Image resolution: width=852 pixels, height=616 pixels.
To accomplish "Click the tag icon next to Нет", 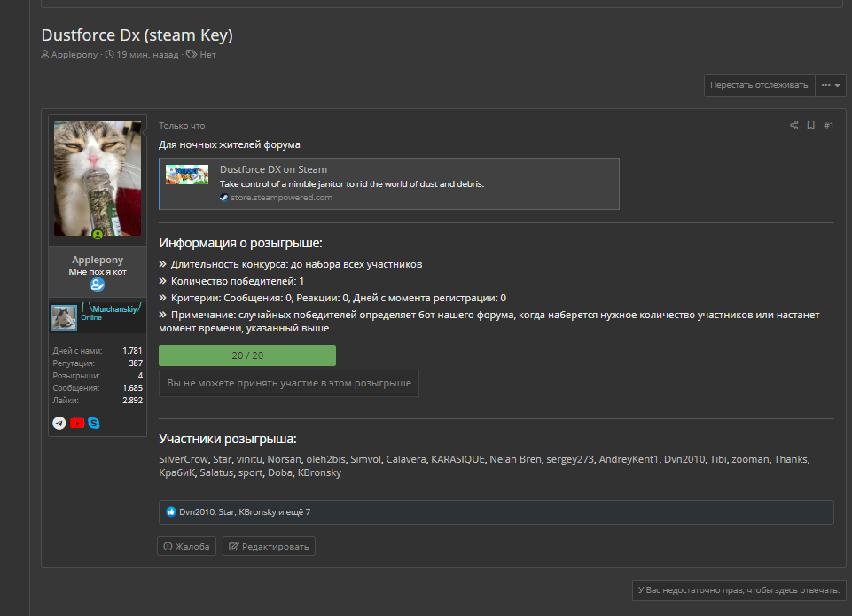I will point(192,54).
